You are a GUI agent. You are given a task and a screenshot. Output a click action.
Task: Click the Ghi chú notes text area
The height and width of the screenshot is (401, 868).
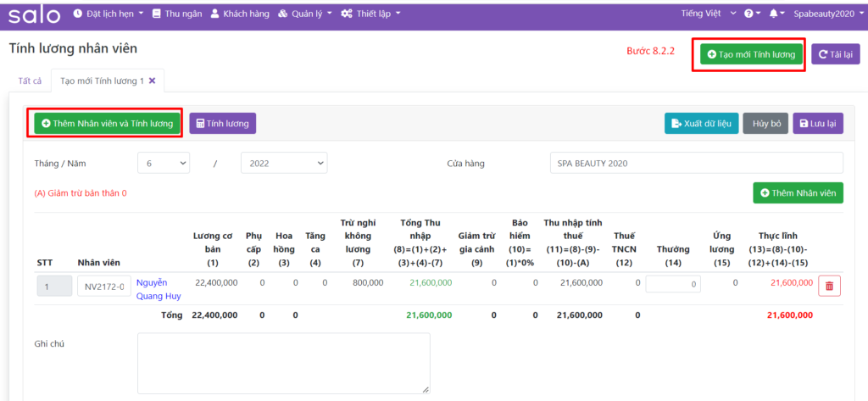point(283,363)
